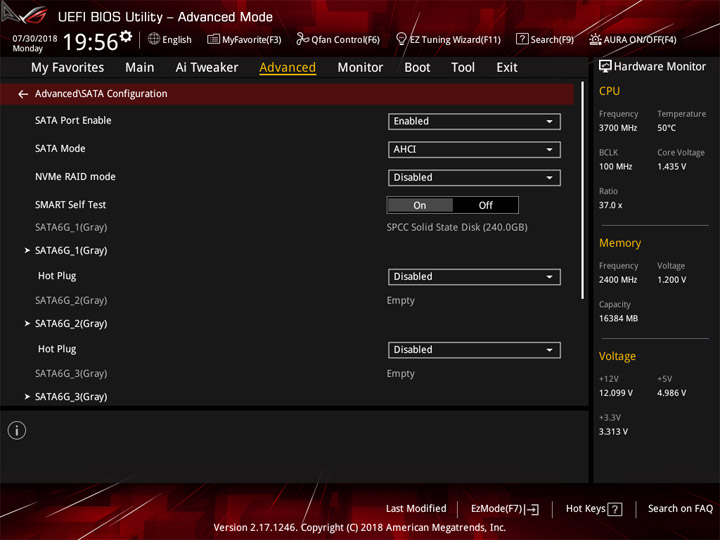Click Search on FAQ link
Viewport: 720px width, 540px height.
pyautogui.click(x=681, y=508)
